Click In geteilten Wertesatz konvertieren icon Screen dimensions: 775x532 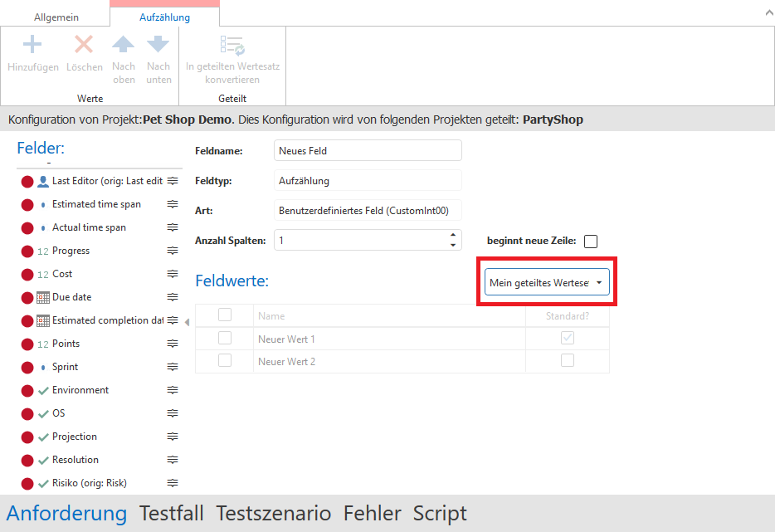pos(232,45)
